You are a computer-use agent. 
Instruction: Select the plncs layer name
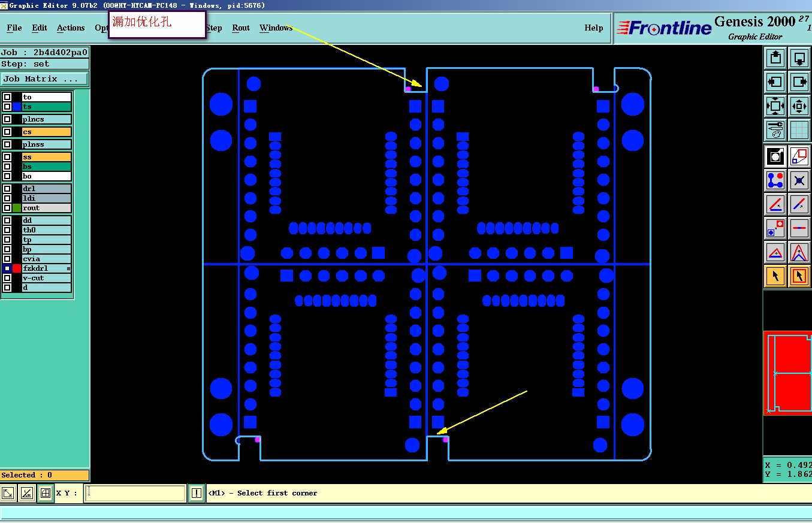[47, 119]
